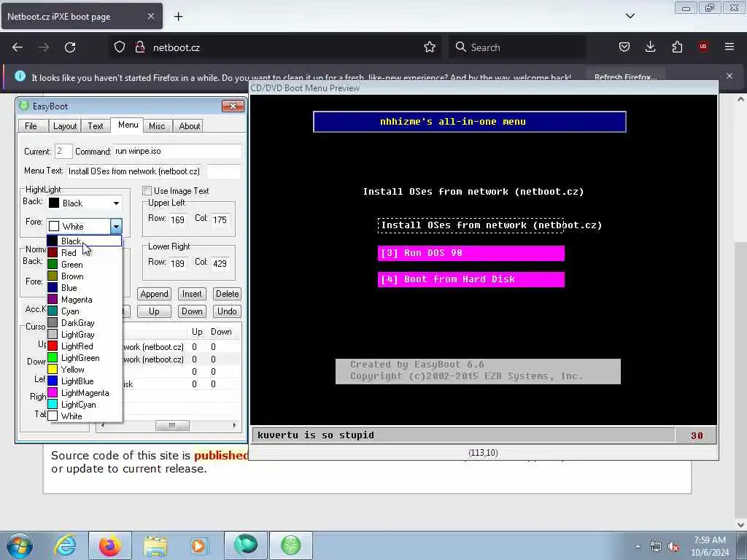Pick LightGreen in the color dropdown
Viewport: 747px width, 560px height.
pos(85,357)
